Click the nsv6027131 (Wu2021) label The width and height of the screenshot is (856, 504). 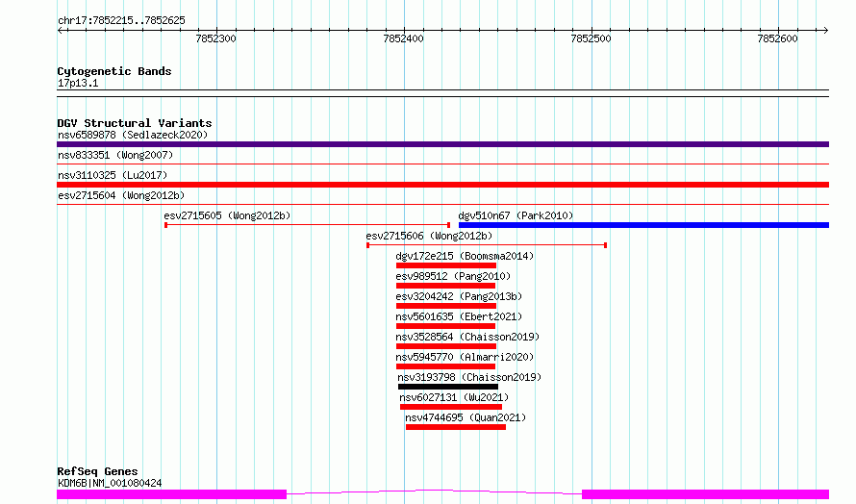point(454,397)
